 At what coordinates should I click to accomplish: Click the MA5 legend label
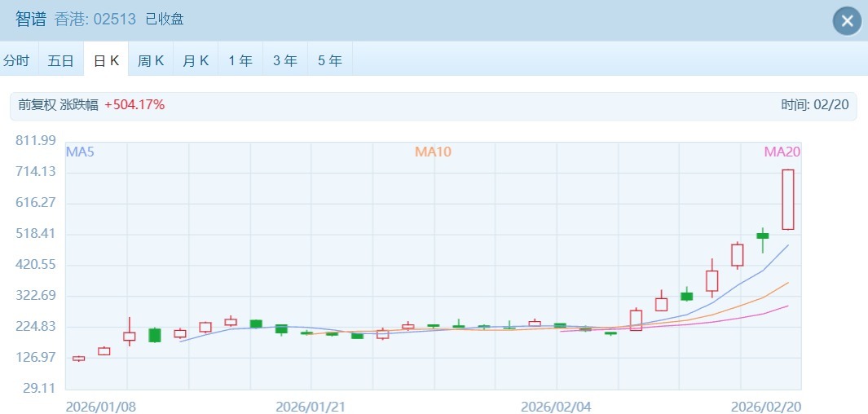[80, 152]
